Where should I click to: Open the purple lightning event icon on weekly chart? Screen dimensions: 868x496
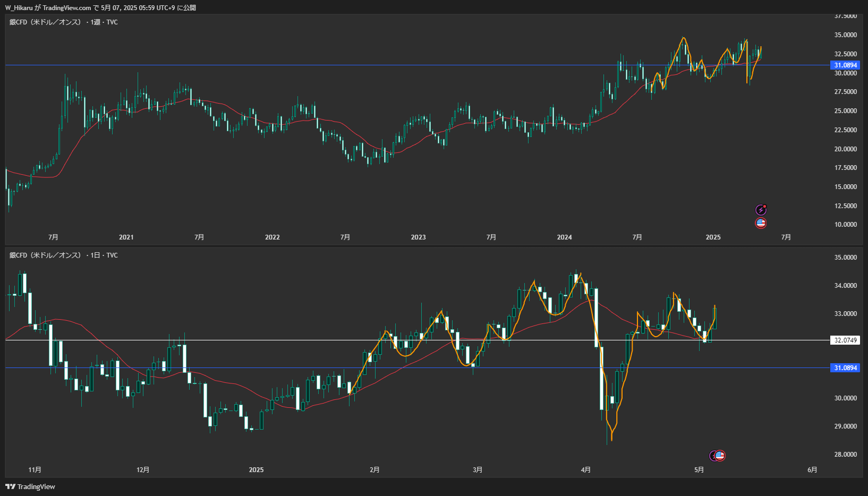click(761, 210)
